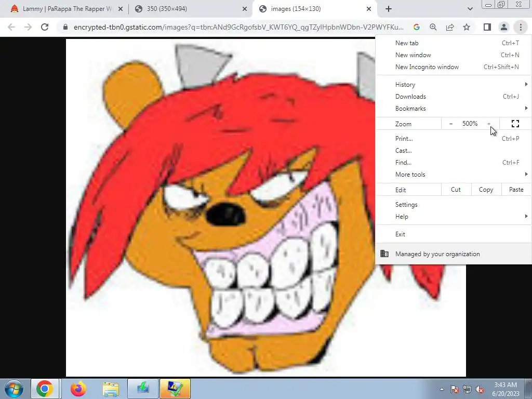
Task: Enter fullscreen via the fullscreen icon
Action: click(515, 124)
